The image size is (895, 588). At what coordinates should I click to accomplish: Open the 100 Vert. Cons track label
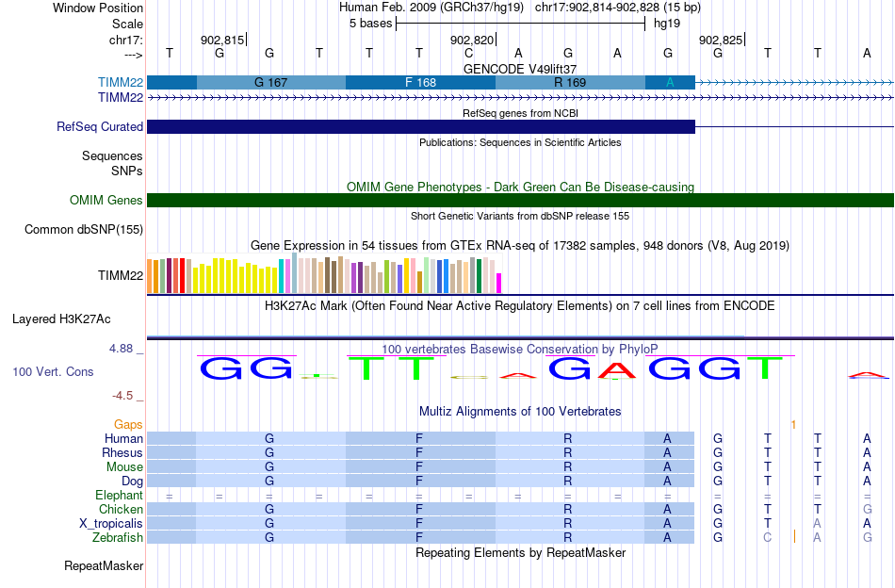click(53, 371)
